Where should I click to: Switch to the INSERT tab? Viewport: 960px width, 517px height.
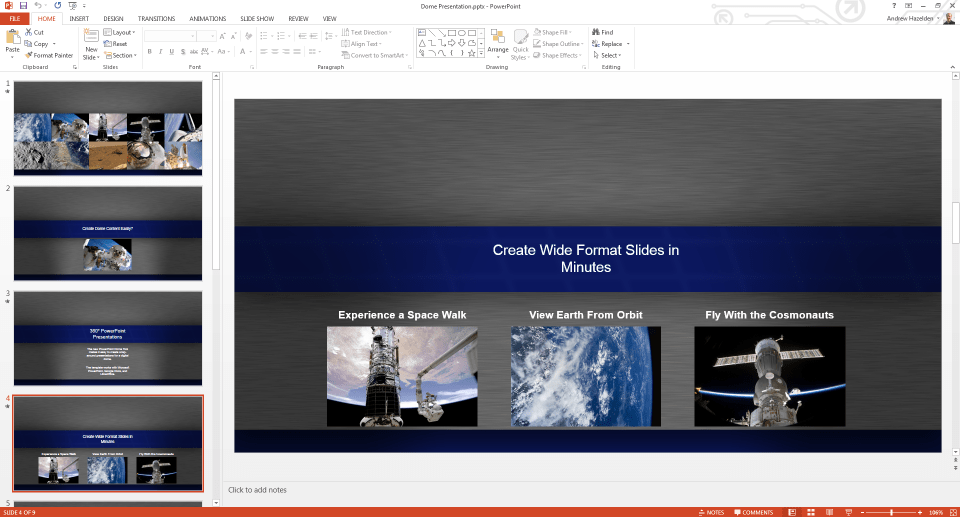pyautogui.click(x=79, y=18)
